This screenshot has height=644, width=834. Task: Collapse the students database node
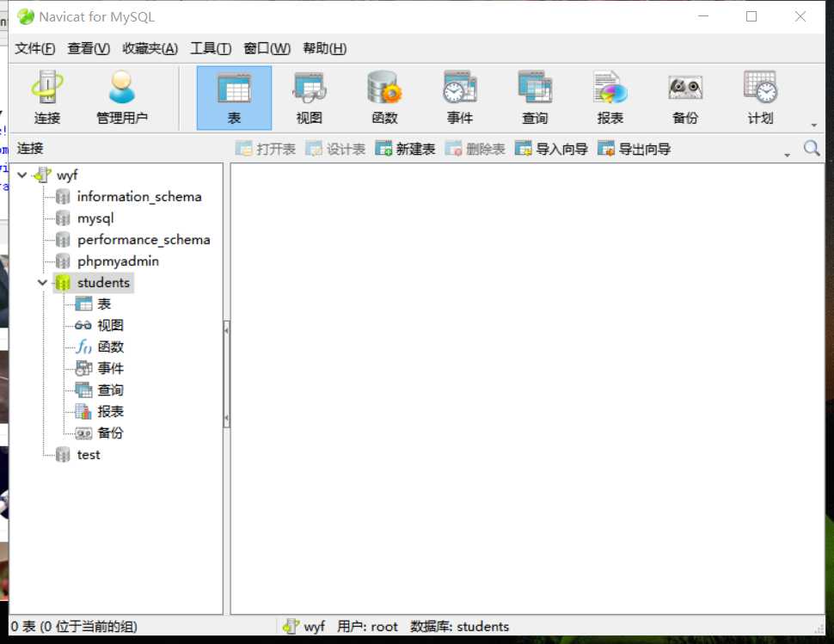tap(42, 282)
